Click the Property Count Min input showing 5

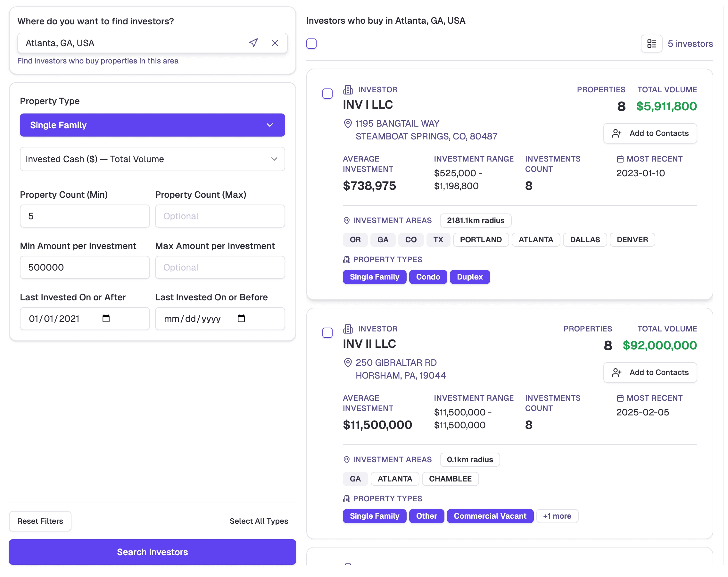click(84, 216)
